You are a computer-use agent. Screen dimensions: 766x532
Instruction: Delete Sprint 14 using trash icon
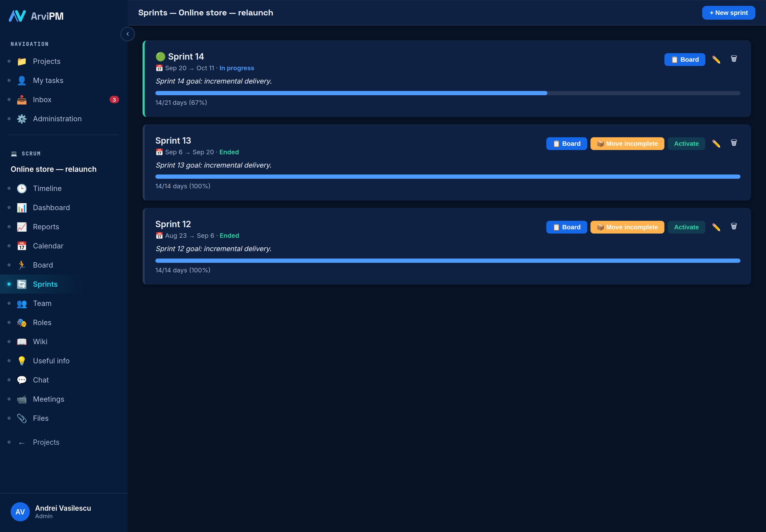(x=734, y=59)
